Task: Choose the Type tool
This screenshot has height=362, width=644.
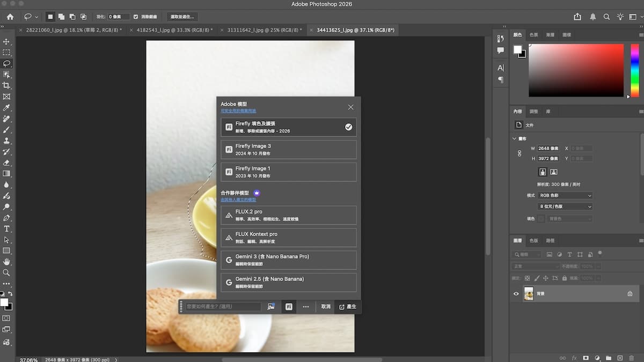Action: pos(6,229)
